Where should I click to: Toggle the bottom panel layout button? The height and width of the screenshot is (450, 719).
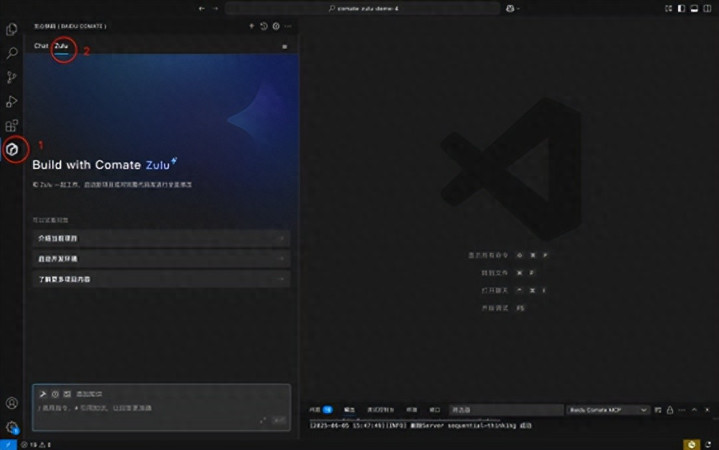pos(694,8)
